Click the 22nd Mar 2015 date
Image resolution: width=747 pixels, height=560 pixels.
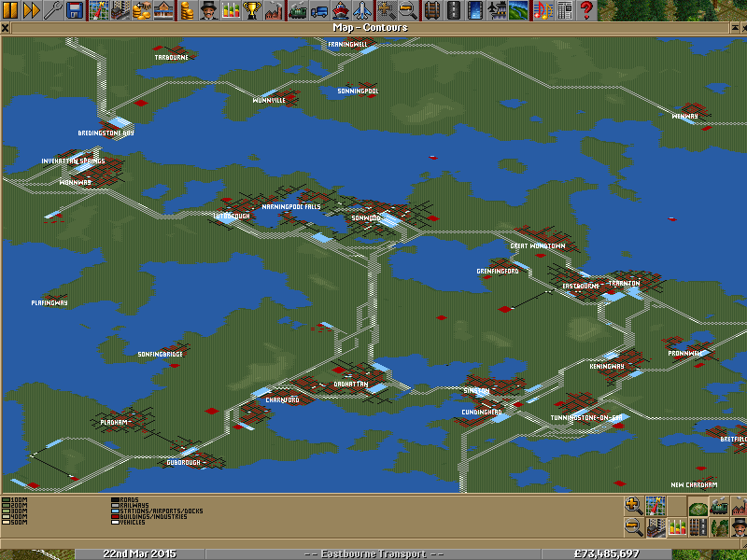[x=139, y=553]
